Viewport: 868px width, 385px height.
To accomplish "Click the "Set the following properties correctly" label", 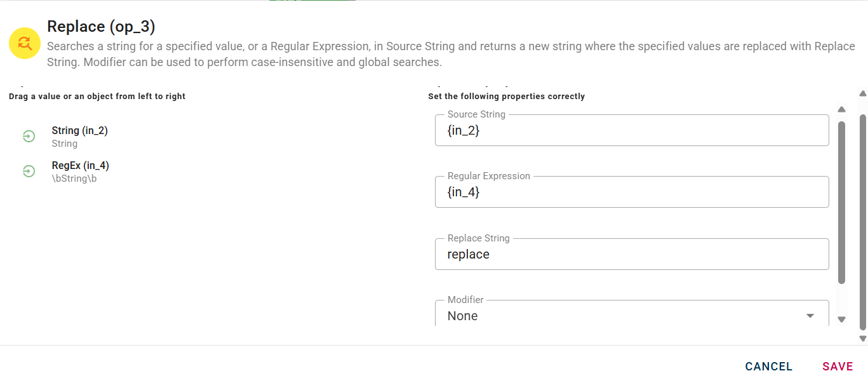I will click(506, 97).
